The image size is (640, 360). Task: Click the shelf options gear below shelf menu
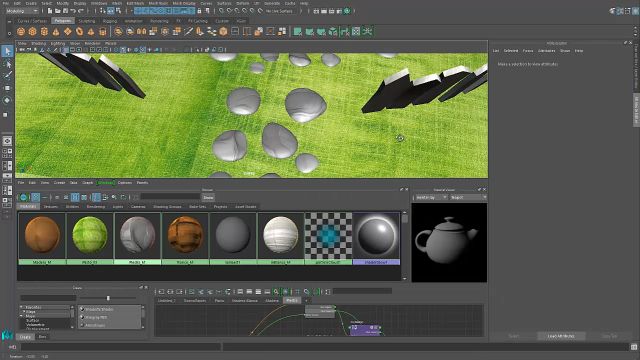[x=9, y=33]
